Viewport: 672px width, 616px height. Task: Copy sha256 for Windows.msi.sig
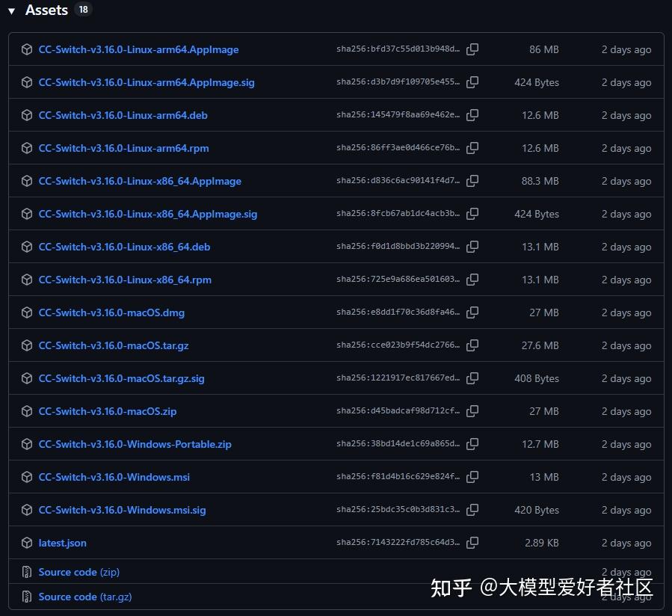click(472, 510)
